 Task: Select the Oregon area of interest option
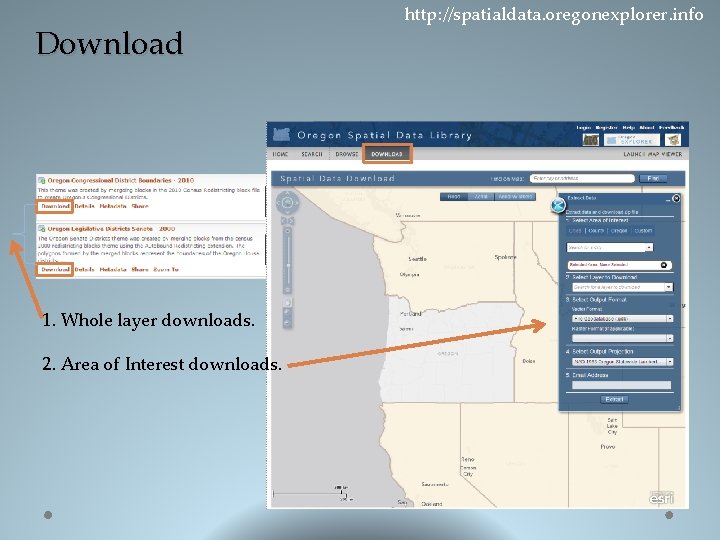click(619, 231)
